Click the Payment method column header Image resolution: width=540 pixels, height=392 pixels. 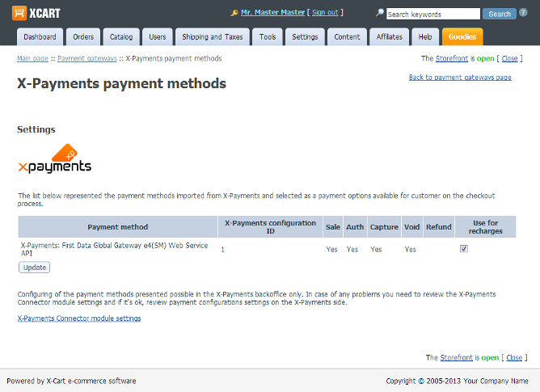pos(118,227)
